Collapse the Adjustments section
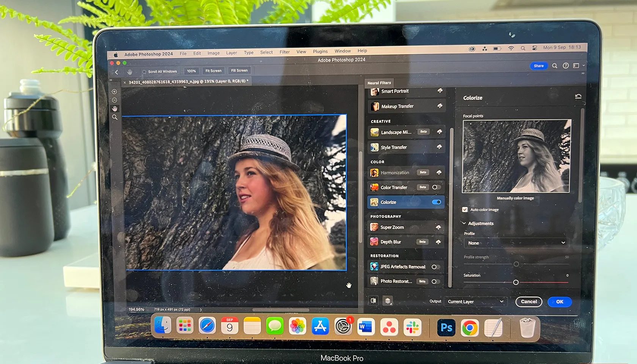This screenshot has width=637, height=364. point(464,223)
